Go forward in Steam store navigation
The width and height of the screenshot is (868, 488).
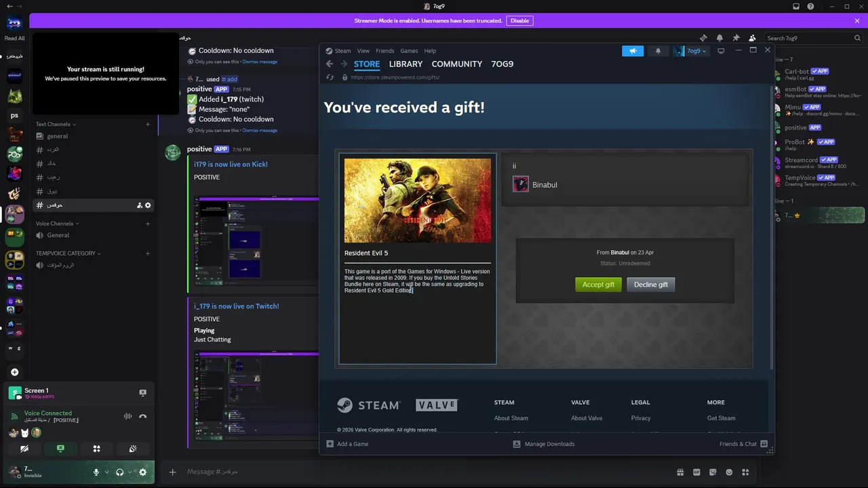pyautogui.click(x=344, y=64)
